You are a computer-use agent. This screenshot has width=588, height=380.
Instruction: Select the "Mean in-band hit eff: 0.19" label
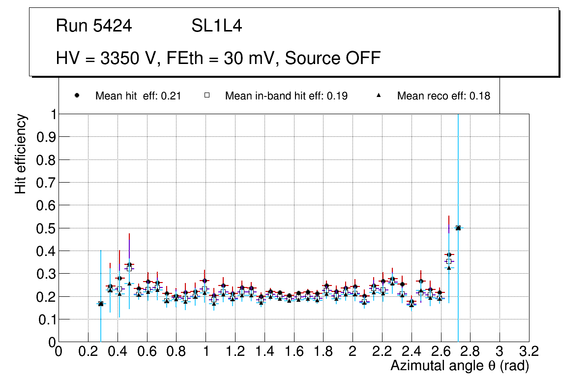[286, 96]
